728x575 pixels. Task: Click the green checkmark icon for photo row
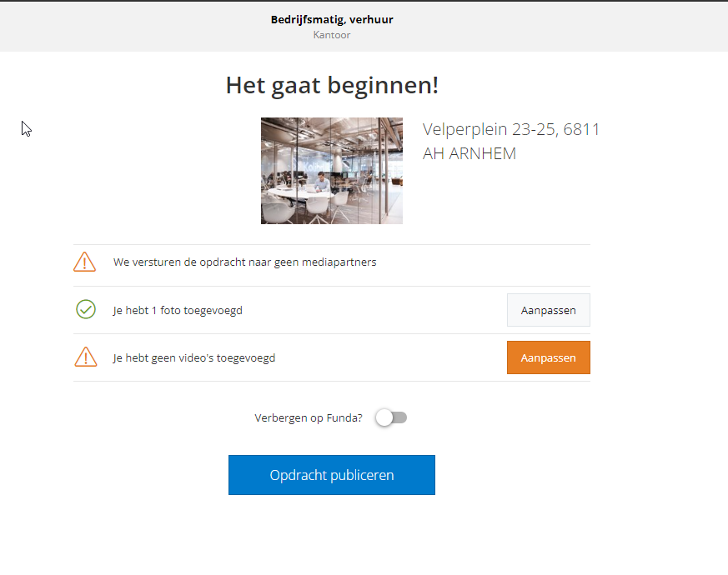[86, 309]
